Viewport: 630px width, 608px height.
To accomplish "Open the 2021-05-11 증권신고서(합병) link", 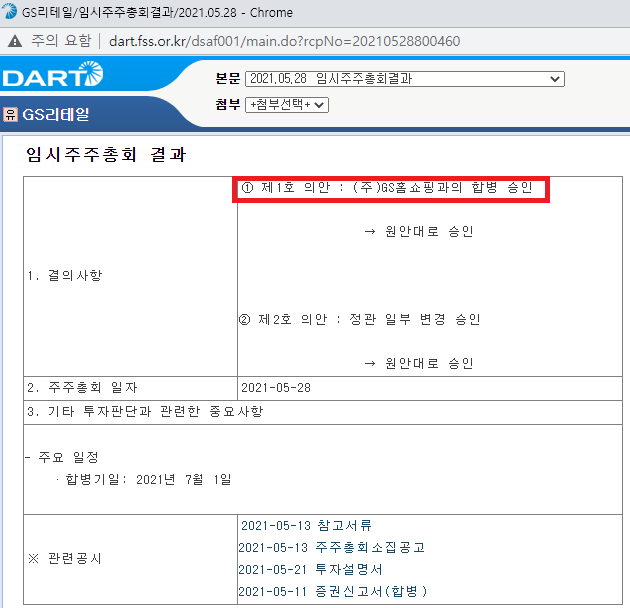I will 333,591.
